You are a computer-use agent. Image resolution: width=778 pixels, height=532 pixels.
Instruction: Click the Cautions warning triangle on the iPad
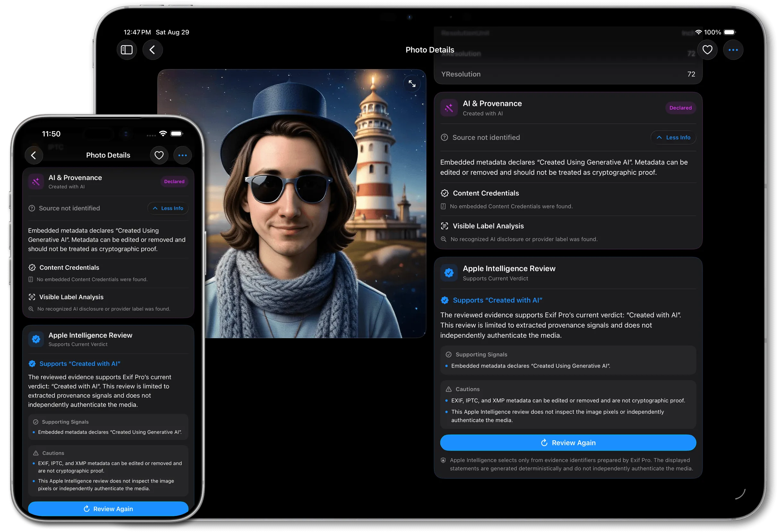click(x=449, y=389)
